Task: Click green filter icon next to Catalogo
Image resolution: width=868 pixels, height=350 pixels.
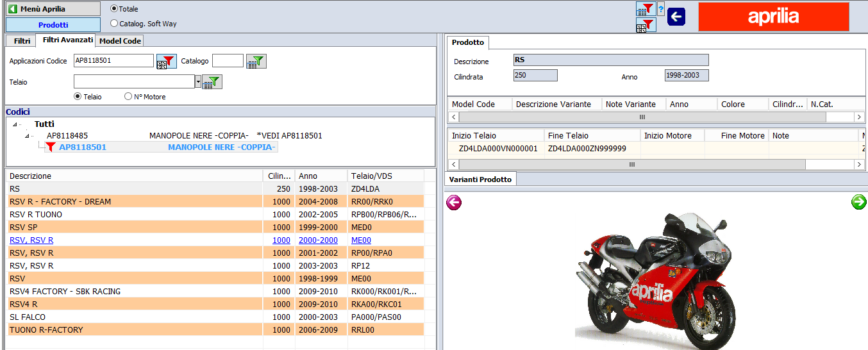Action: coord(256,62)
